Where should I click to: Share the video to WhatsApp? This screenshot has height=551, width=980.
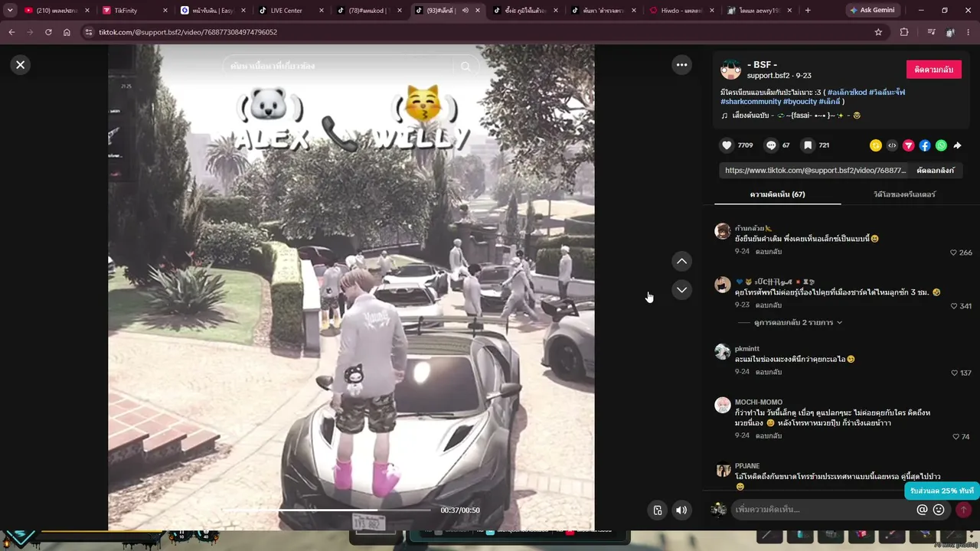[x=941, y=145]
